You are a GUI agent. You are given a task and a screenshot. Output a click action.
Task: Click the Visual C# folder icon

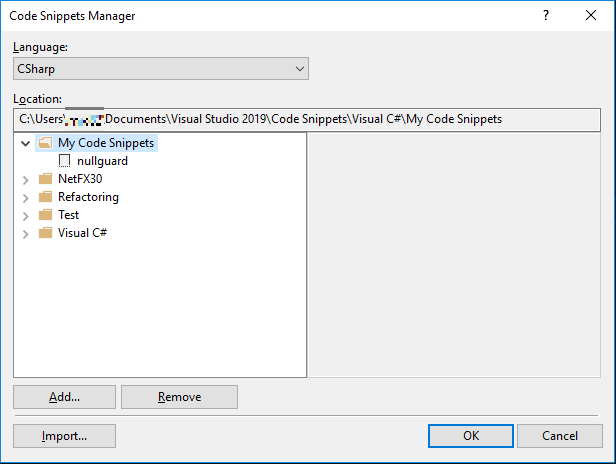pos(44,233)
